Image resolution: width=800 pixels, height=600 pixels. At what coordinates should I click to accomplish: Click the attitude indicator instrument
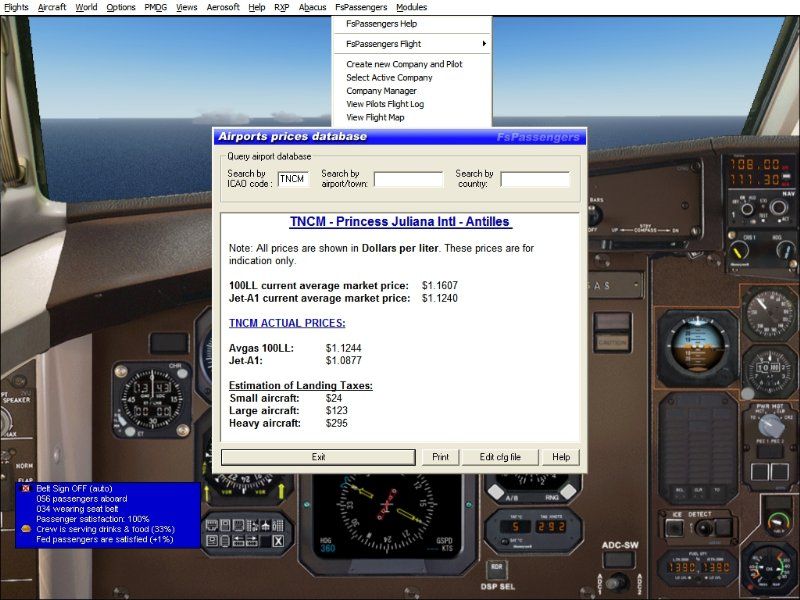tap(697, 346)
